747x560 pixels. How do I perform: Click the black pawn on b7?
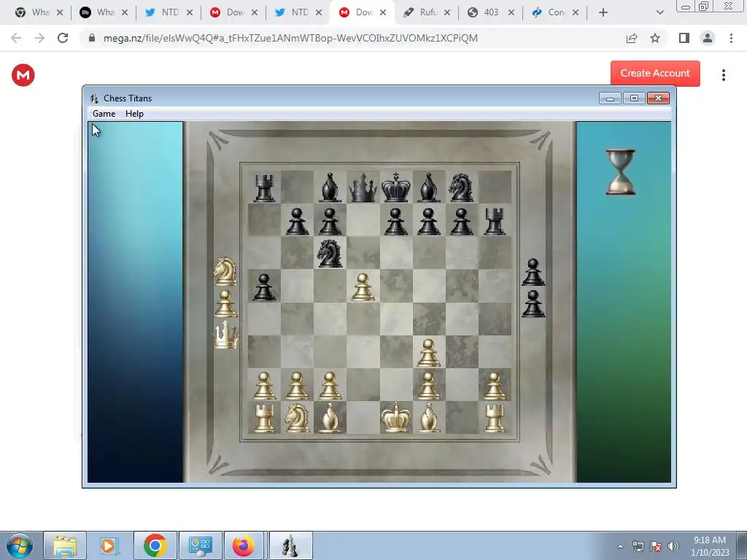pyautogui.click(x=298, y=222)
